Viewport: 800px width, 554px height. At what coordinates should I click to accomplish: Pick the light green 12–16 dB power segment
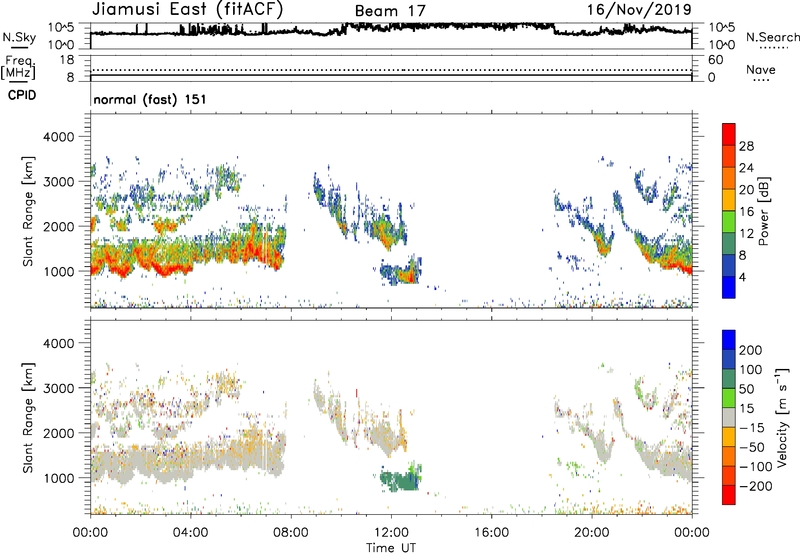729,222
